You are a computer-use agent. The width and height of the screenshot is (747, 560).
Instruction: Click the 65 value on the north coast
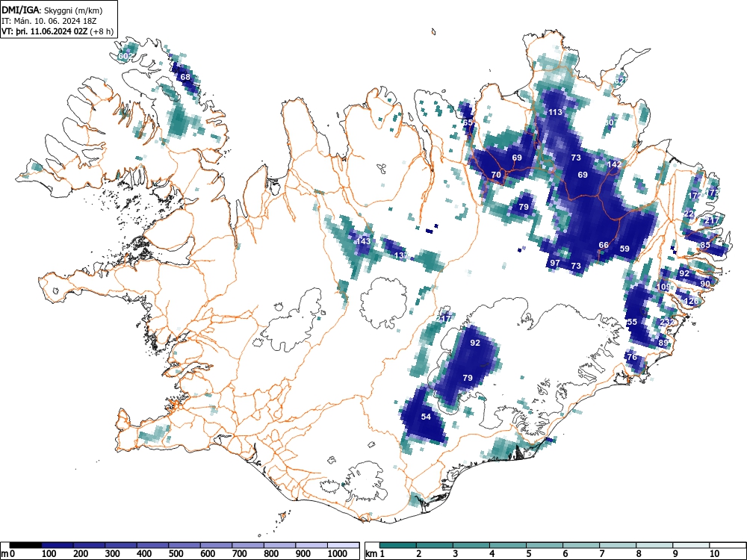[x=468, y=122]
